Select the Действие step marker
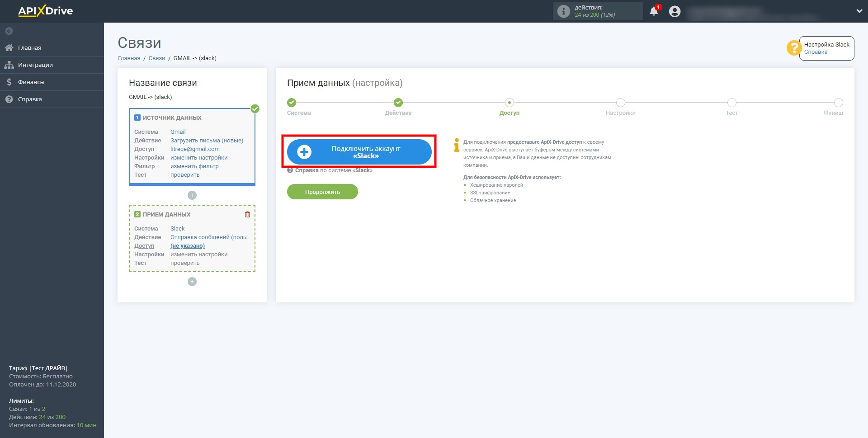The height and width of the screenshot is (438, 868). coord(398,103)
